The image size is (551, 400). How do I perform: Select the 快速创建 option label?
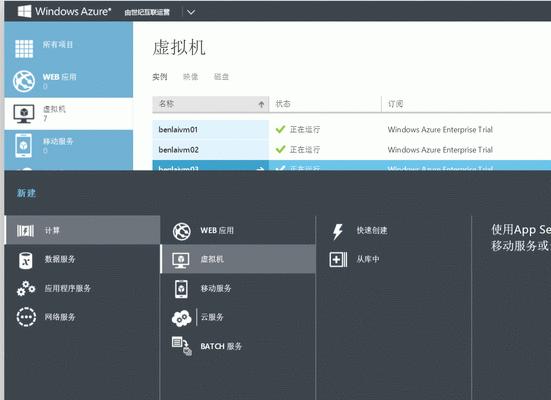(372, 231)
